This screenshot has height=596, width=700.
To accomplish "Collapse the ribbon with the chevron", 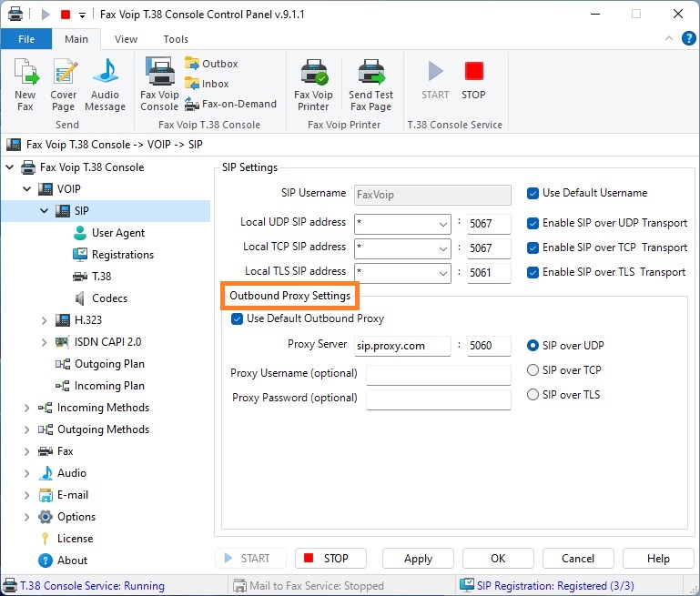I will [x=669, y=38].
